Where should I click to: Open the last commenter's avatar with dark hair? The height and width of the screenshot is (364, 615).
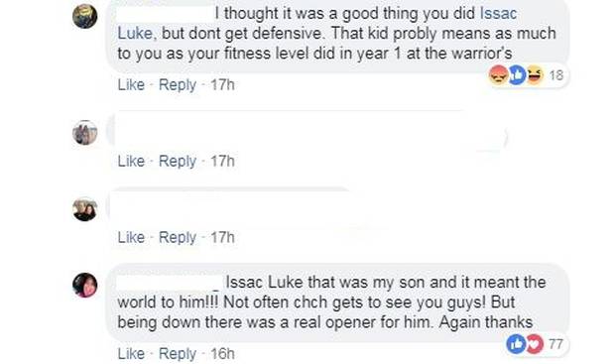(84, 286)
